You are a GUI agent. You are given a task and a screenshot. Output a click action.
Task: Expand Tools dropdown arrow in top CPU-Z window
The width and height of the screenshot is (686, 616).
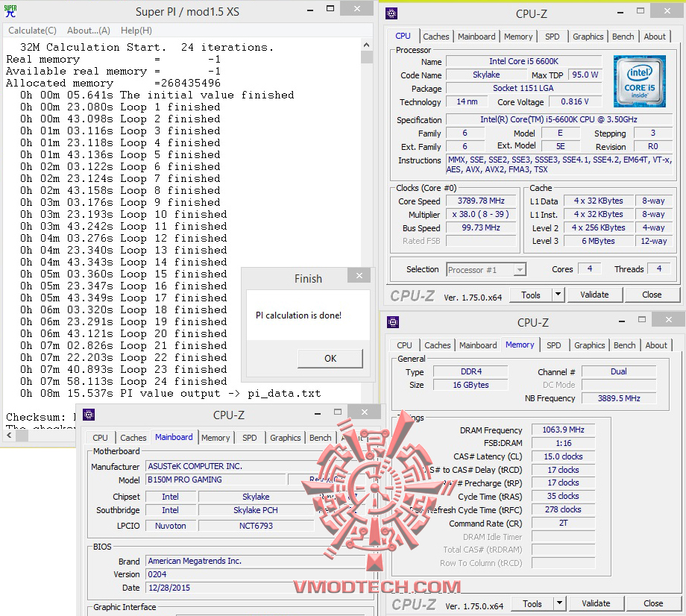pos(558,295)
